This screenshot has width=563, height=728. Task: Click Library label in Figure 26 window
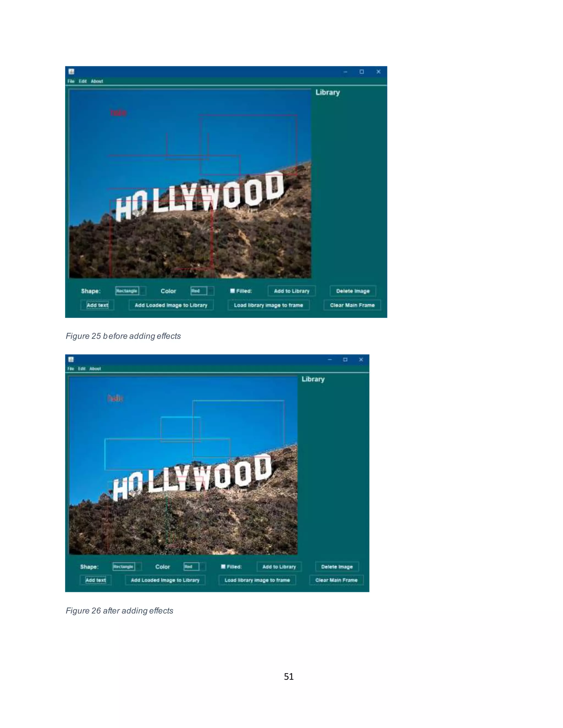click(x=313, y=379)
